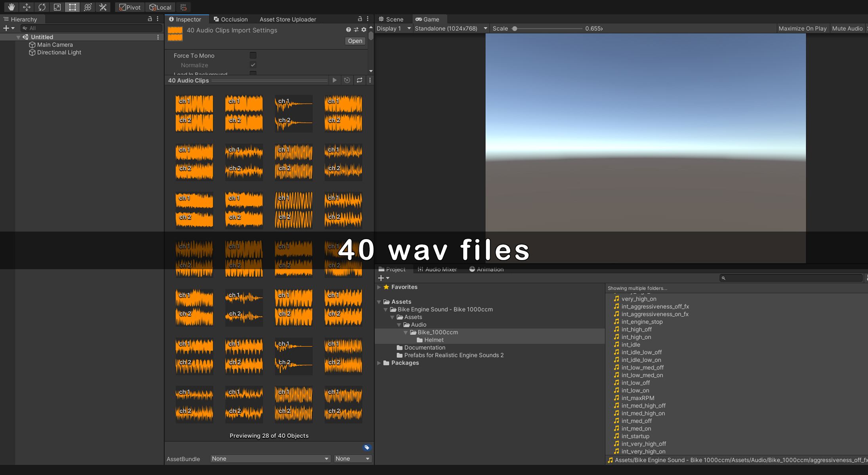
Task: Select the Rotate tool
Action: point(42,7)
